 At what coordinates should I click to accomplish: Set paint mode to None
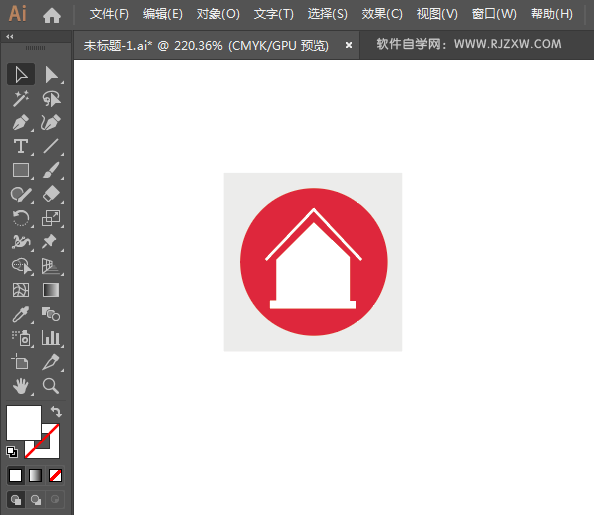[x=55, y=475]
